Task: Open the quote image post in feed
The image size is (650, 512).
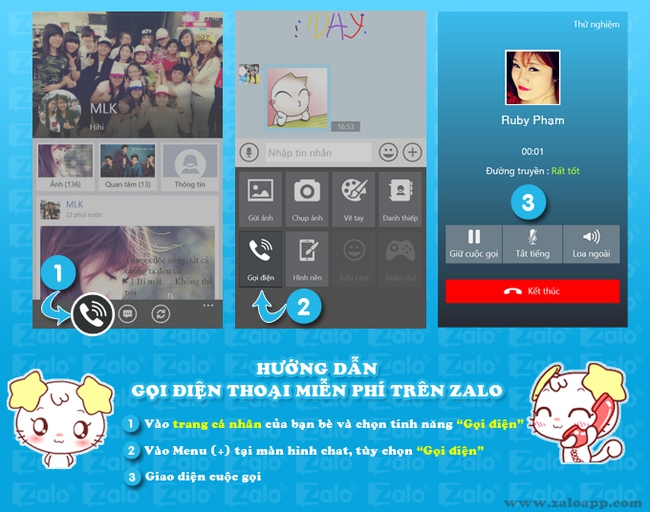Action: point(127,262)
